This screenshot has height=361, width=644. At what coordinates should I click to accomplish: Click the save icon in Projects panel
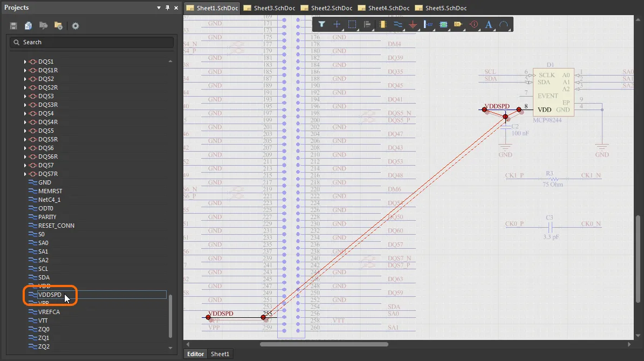(x=13, y=25)
